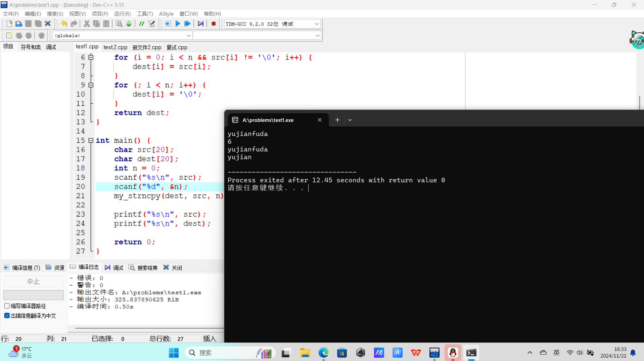Viewport: 644px width, 361px height.
Task: Click the compile progress bar
Action: click(33, 295)
